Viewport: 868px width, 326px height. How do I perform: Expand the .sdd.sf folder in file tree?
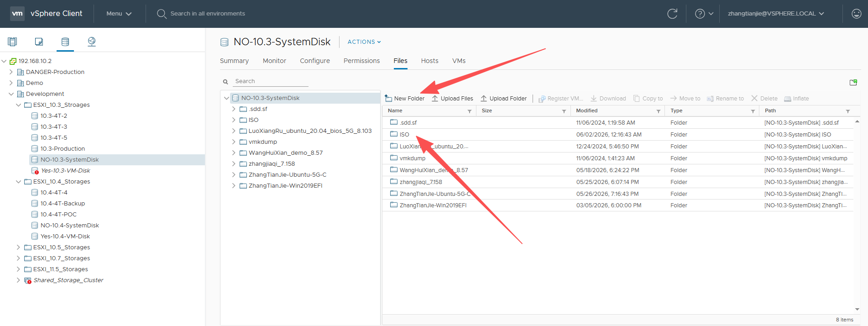(x=234, y=109)
